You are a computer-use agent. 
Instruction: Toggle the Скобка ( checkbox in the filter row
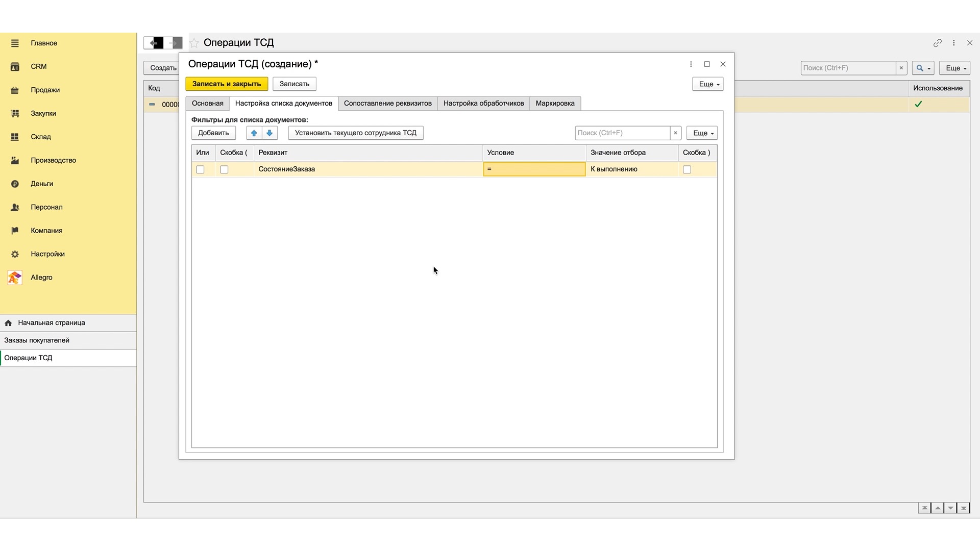click(224, 170)
